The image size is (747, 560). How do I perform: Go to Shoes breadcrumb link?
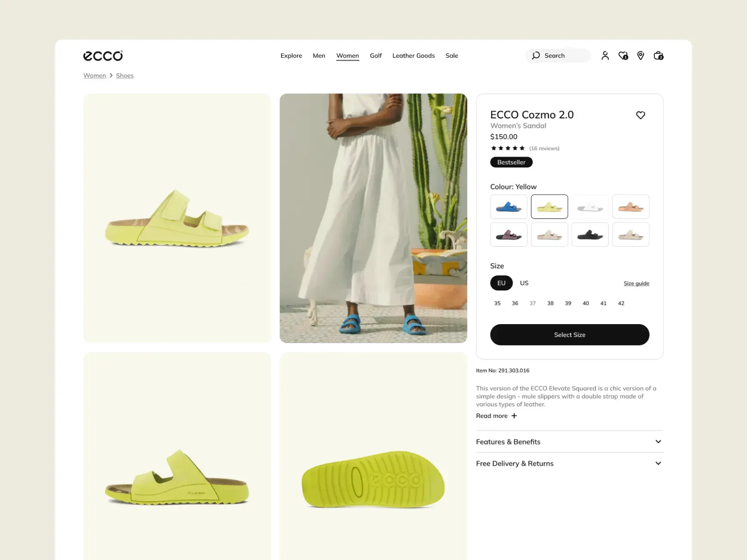click(125, 75)
